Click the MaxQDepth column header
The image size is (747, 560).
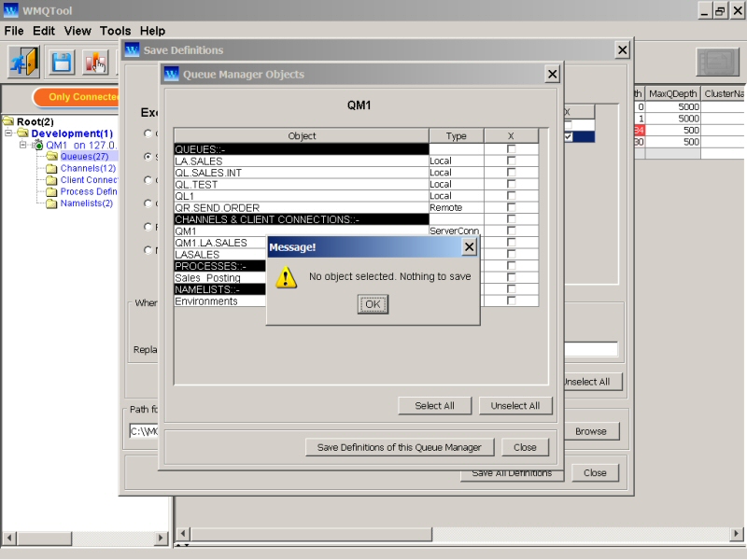tap(672, 93)
